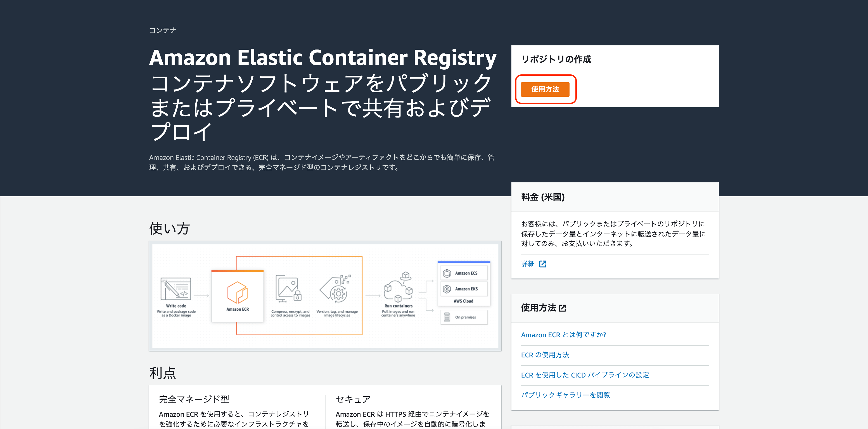Screen dimensions: 868x429
Task: Click the Amazon EKS icon in diagram
Action: pyautogui.click(x=447, y=289)
